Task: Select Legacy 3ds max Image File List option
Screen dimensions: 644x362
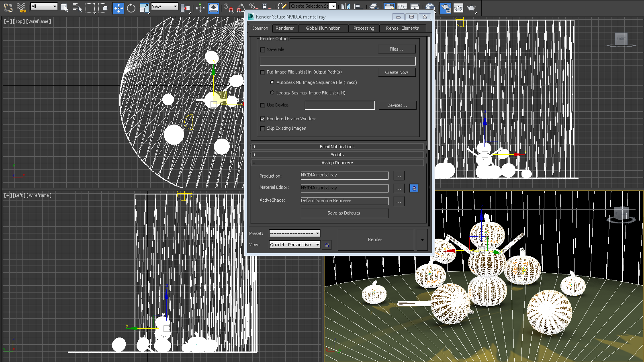Action: click(272, 93)
